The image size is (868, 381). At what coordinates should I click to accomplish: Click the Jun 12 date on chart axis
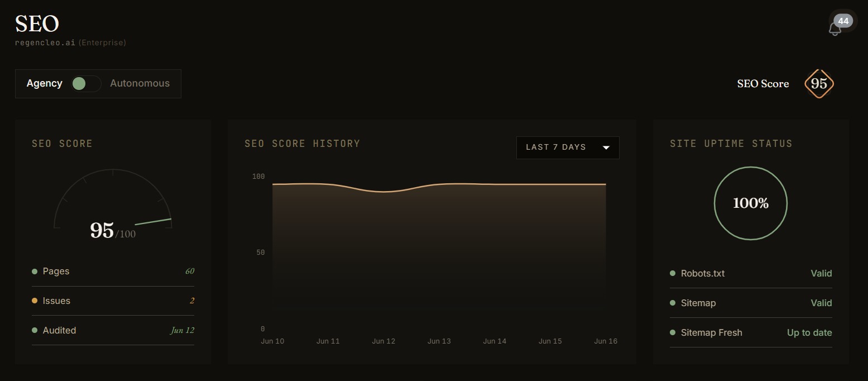383,341
